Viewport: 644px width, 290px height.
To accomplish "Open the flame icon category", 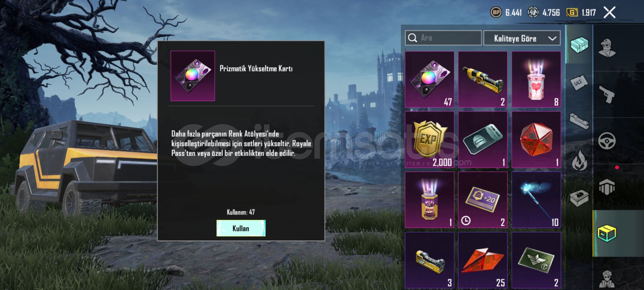I will [579, 160].
